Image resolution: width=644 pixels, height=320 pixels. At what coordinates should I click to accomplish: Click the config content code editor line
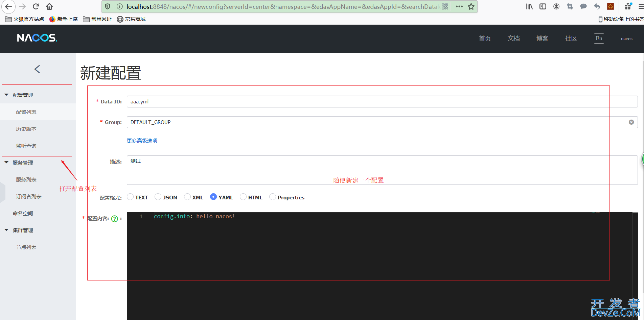click(x=372, y=216)
